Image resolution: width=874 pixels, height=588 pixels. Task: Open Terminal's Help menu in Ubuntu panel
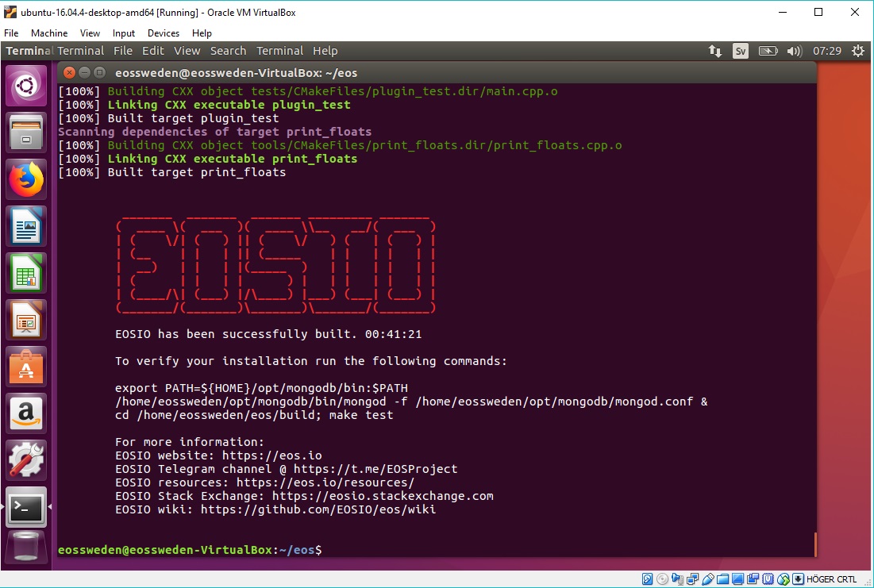click(x=325, y=51)
